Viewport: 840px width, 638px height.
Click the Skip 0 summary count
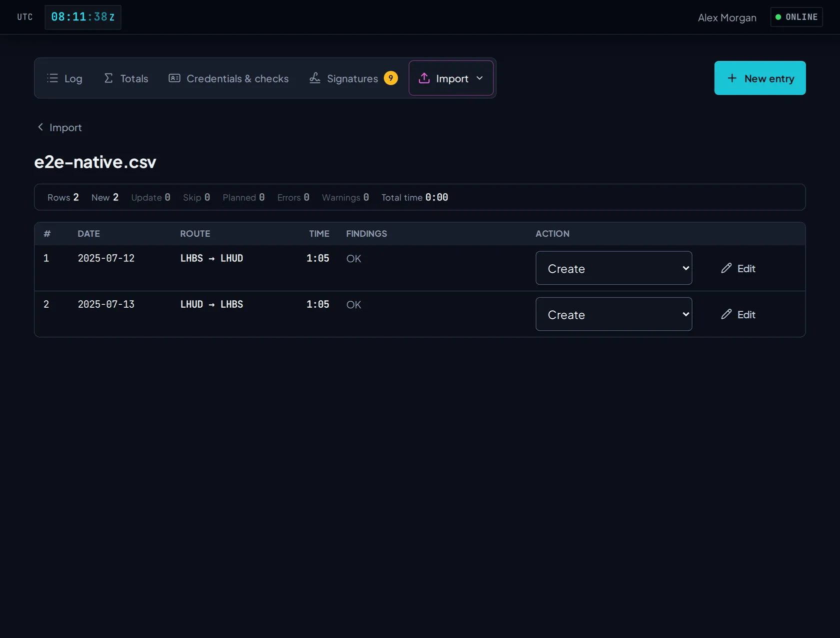point(196,197)
